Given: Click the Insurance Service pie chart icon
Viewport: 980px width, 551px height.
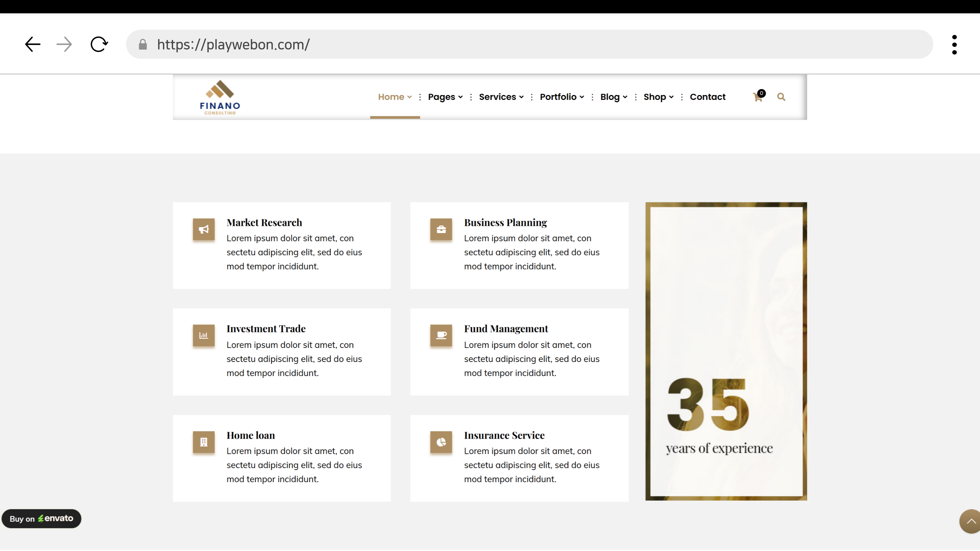Looking at the screenshot, I should [x=441, y=442].
